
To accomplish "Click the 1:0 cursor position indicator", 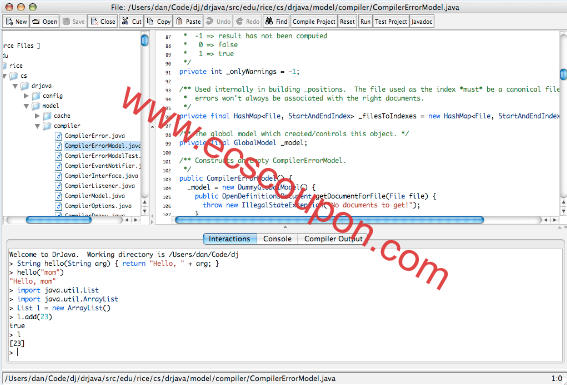I will click(557, 378).
